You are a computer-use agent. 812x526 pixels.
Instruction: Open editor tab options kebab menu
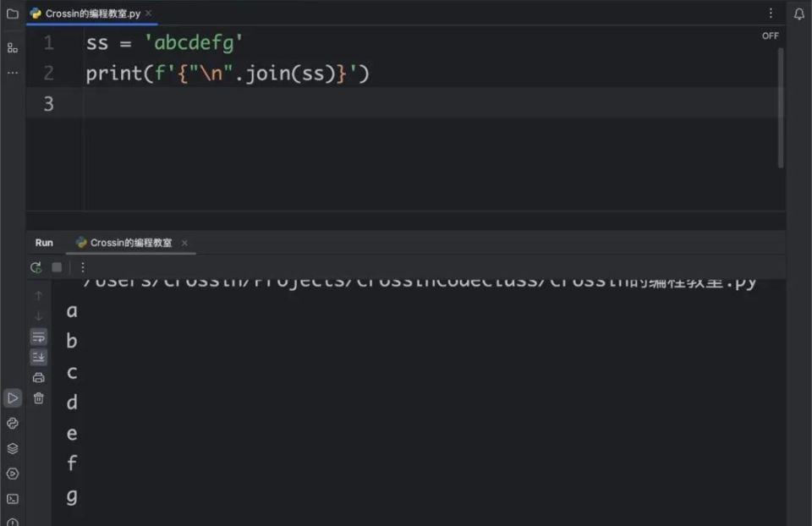[771, 14]
